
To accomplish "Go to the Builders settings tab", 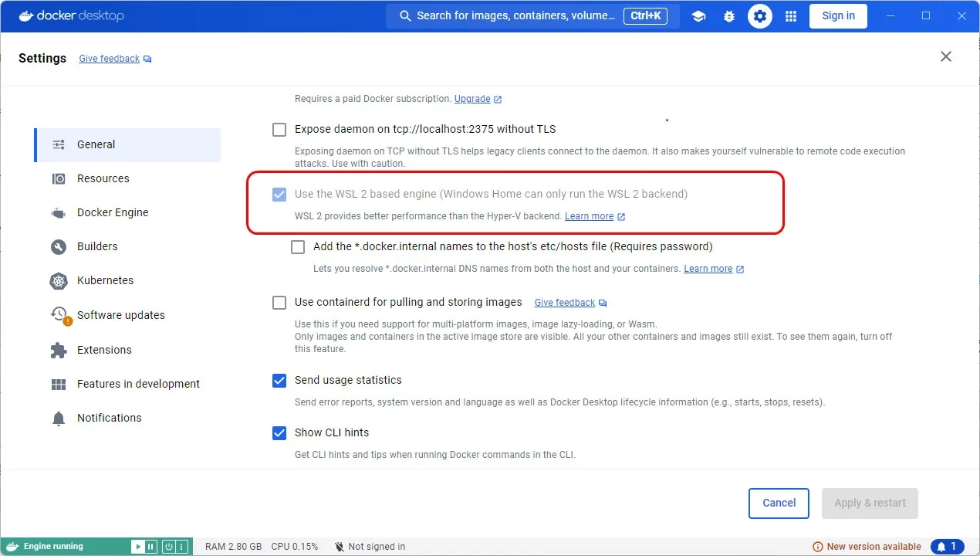I will [127, 246].
